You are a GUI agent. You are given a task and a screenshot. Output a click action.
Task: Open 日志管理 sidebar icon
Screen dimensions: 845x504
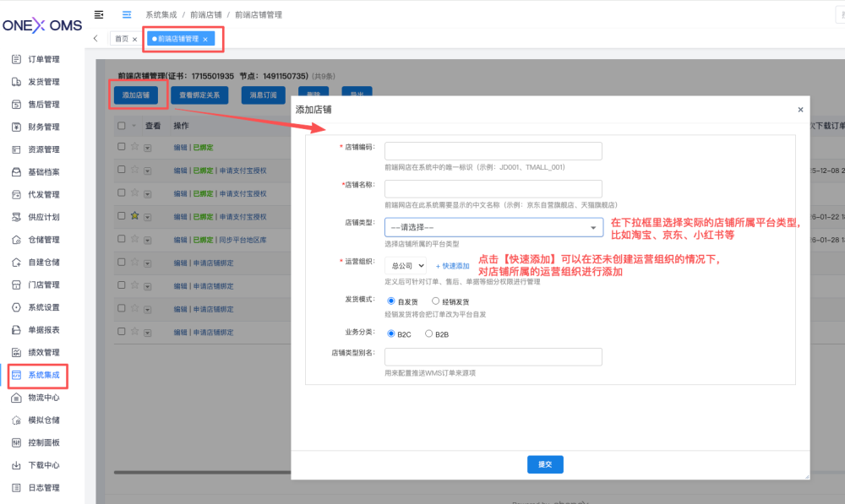[x=16, y=488]
